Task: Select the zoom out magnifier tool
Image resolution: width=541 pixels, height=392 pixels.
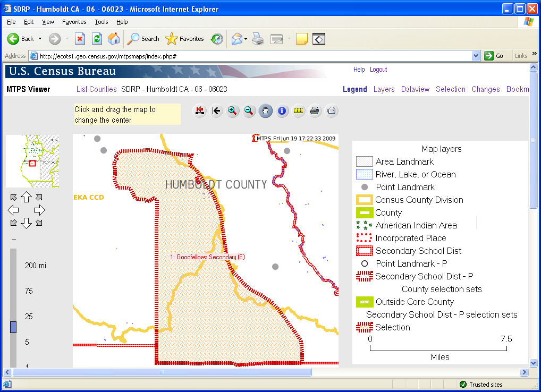Action: click(249, 110)
